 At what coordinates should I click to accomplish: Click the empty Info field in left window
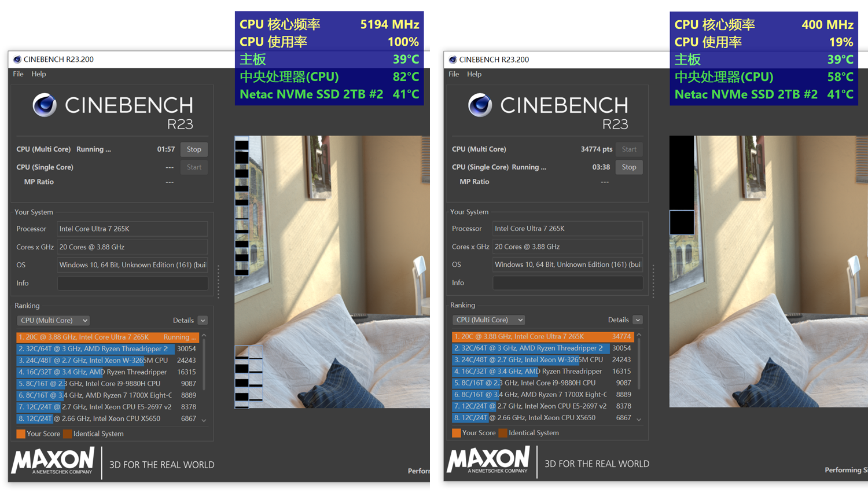[133, 283]
